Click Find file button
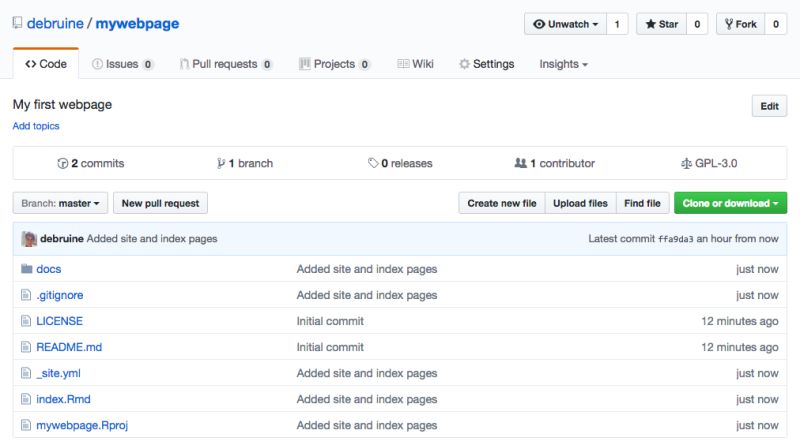This screenshot has width=800, height=445. click(642, 203)
